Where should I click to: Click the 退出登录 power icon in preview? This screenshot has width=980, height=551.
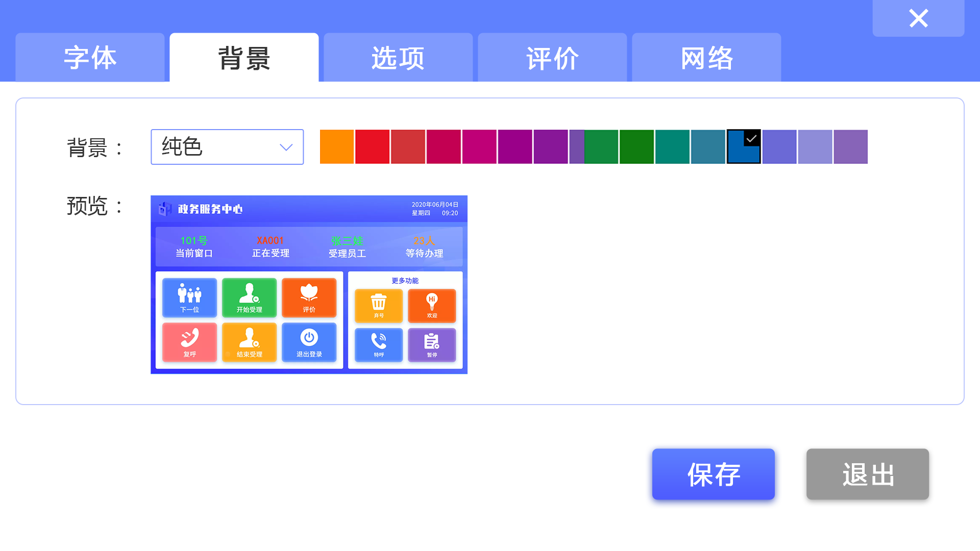pos(309,342)
